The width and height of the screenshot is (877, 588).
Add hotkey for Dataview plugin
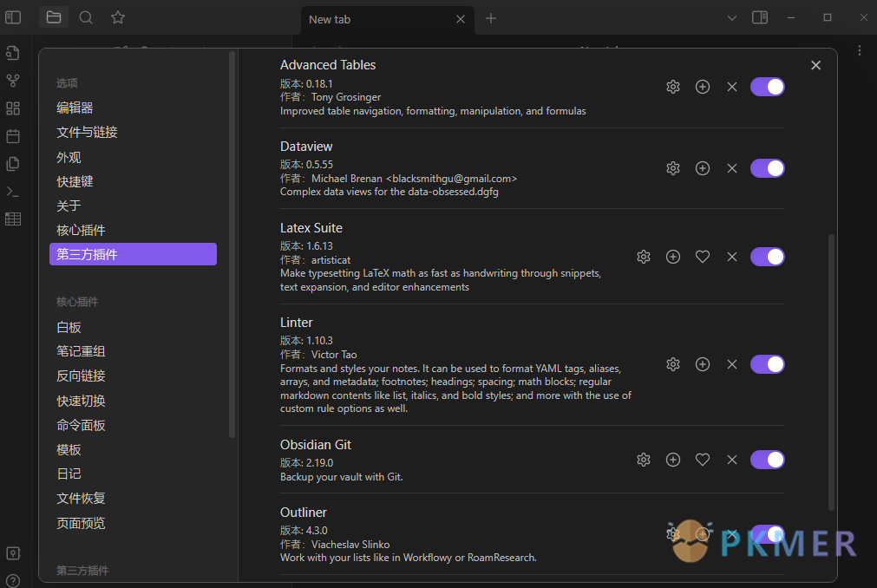(x=703, y=168)
